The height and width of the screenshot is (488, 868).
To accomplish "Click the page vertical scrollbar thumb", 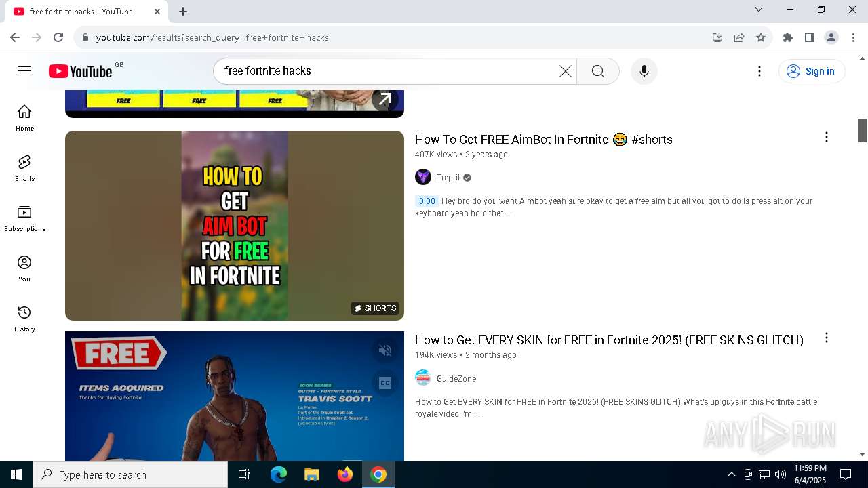I will point(863,130).
